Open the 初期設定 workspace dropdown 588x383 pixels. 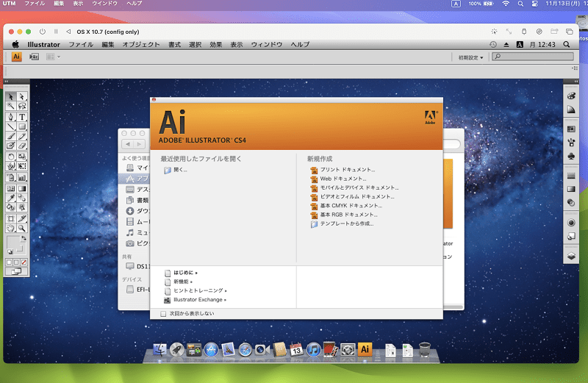470,57
